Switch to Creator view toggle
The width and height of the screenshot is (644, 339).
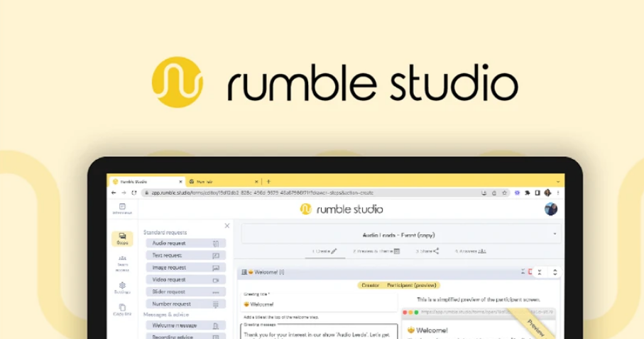click(x=370, y=285)
